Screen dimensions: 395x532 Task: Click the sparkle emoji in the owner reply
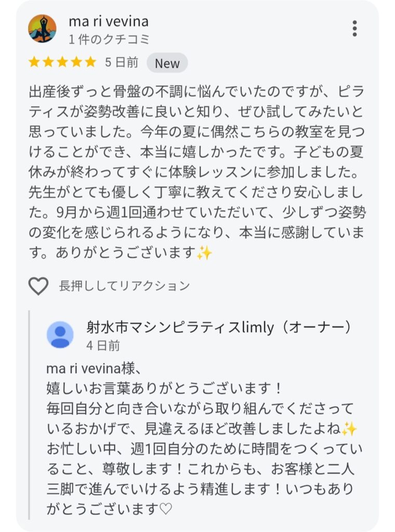(349, 429)
